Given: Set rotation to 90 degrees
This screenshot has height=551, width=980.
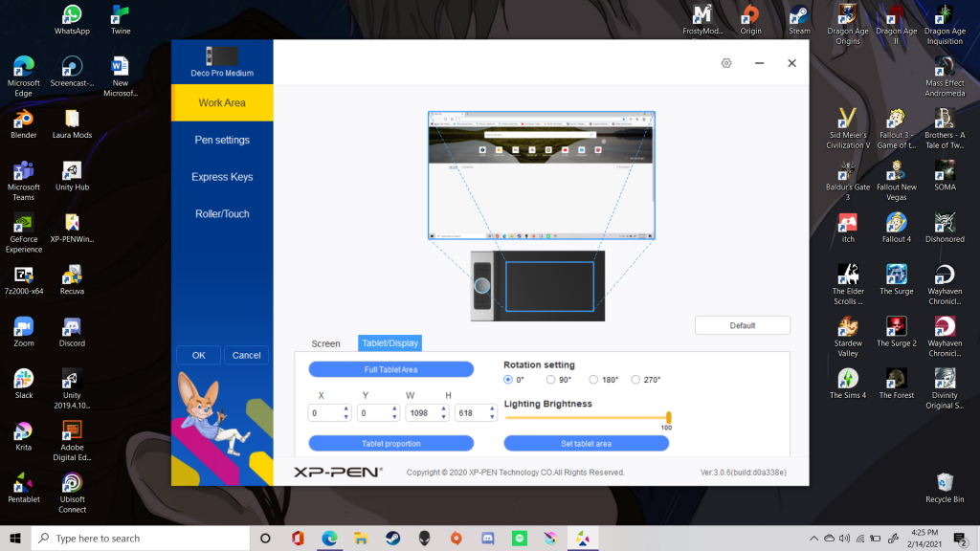Looking at the screenshot, I should pyautogui.click(x=550, y=379).
